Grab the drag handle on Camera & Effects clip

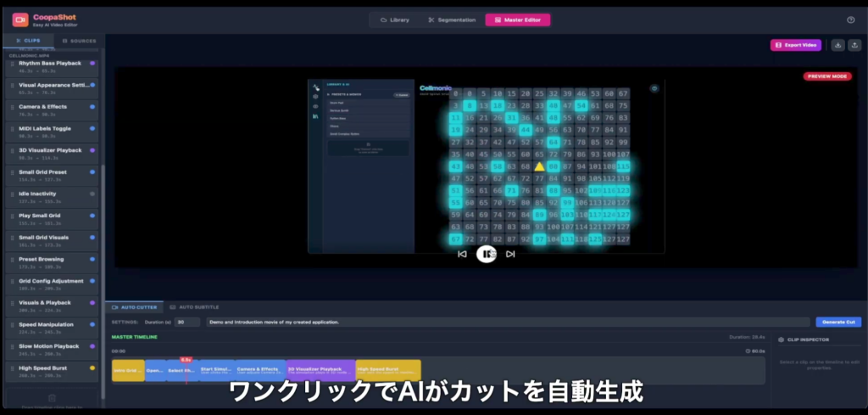13,108
